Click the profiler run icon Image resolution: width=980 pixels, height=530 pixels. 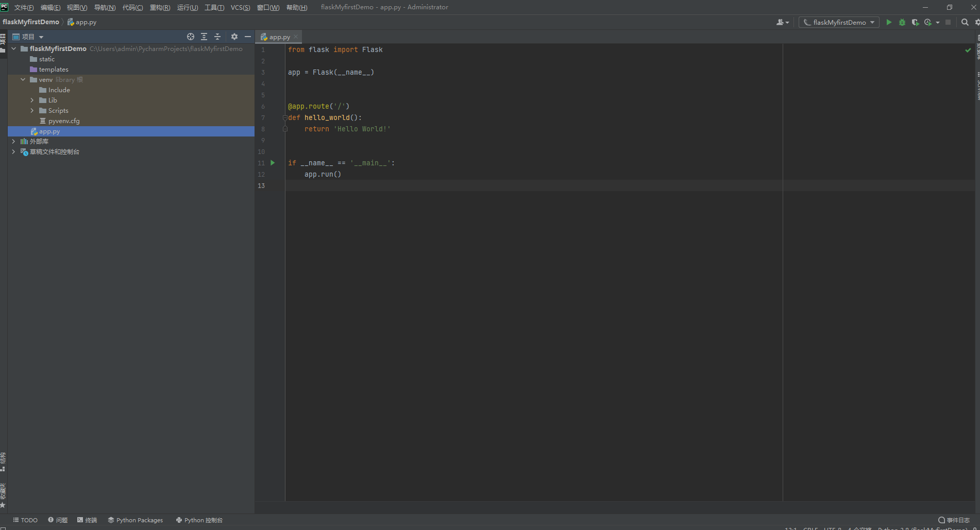(928, 22)
